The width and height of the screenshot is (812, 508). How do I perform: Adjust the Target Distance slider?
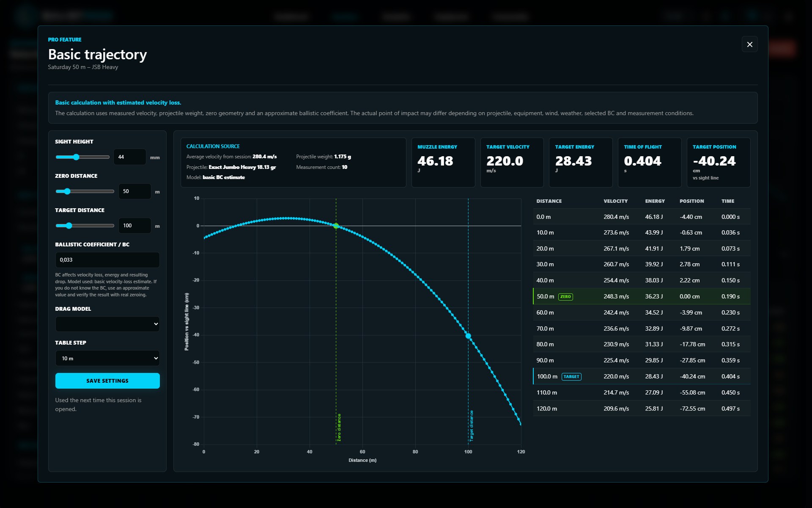[x=85, y=226]
